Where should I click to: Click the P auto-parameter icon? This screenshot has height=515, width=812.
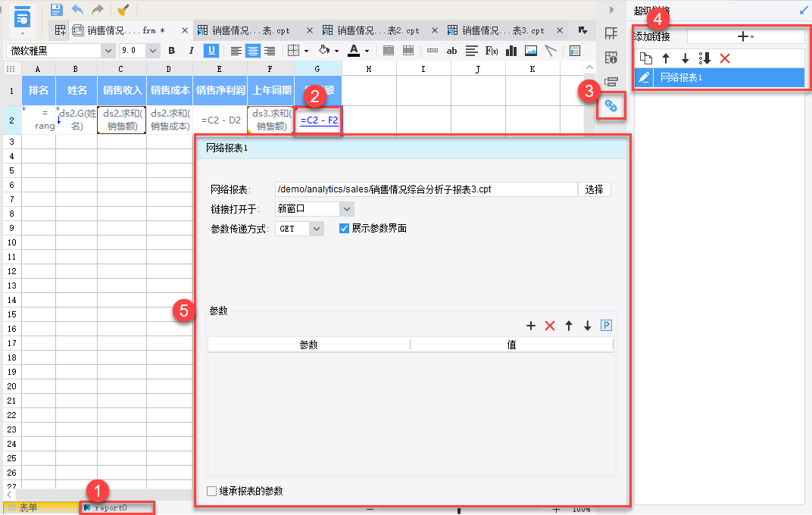click(607, 325)
